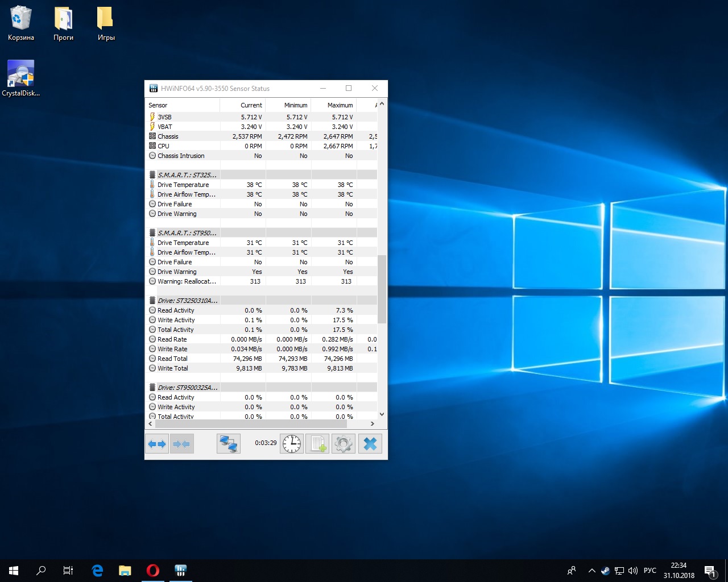The height and width of the screenshot is (582, 728).
Task: Select the Warning: Reallocat... sensor row
Action: pyautogui.click(x=262, y=281)
